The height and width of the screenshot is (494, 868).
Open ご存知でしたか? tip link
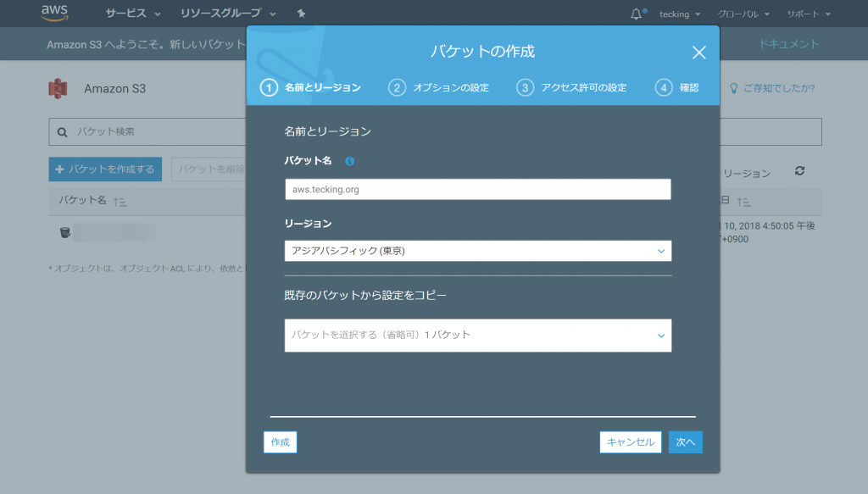coord(773,88)
